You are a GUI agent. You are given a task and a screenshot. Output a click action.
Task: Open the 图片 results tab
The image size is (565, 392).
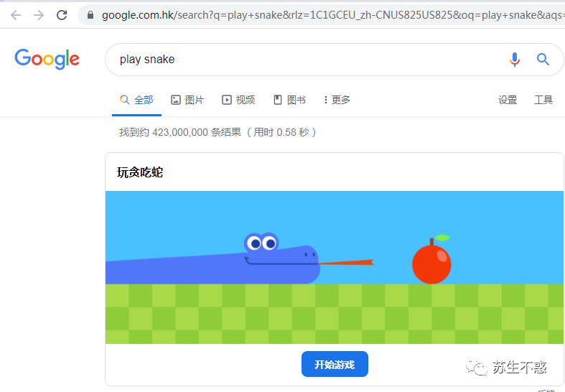point(187,100)
